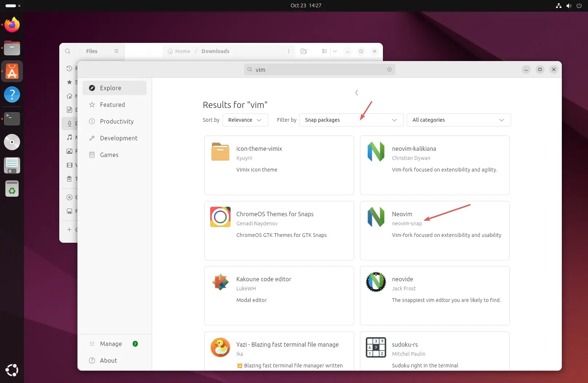Viewport: 588px width, 383px height.
Task: Expand view options chevron in Files window
Action: coord(335,51)
